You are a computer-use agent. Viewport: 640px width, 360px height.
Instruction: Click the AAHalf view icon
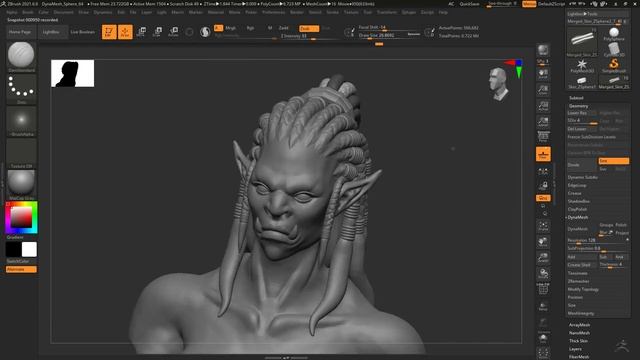pyautogui.click(x=543, y=122)
